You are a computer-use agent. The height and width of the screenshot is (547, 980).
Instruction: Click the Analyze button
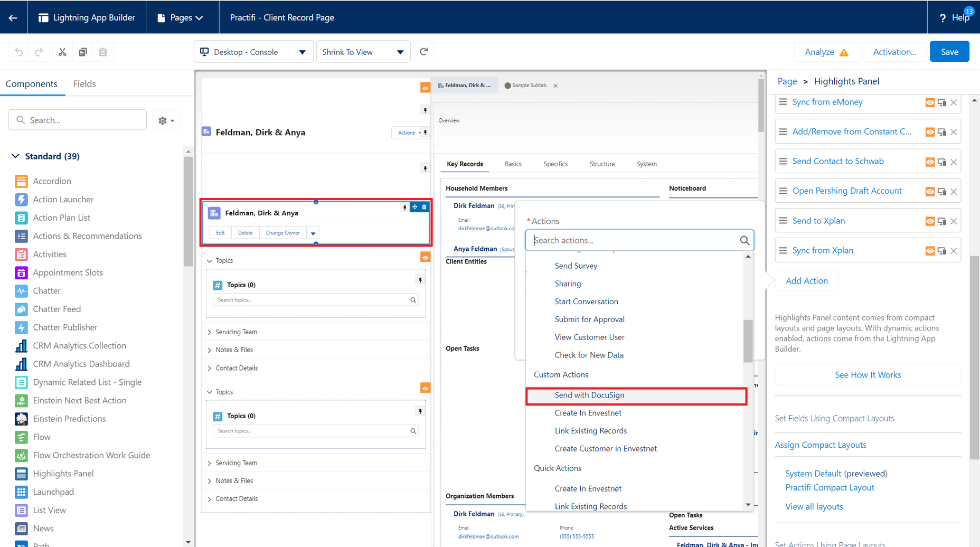[826, 52]
